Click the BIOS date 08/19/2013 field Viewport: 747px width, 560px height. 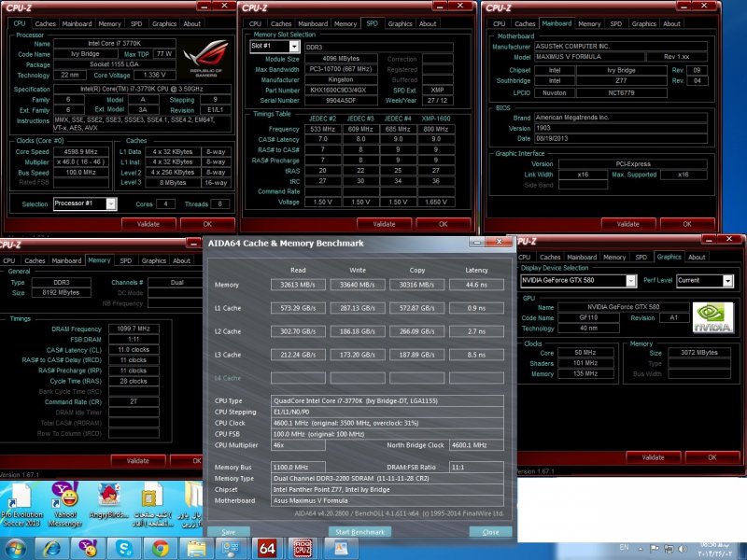tap(621, 138)
